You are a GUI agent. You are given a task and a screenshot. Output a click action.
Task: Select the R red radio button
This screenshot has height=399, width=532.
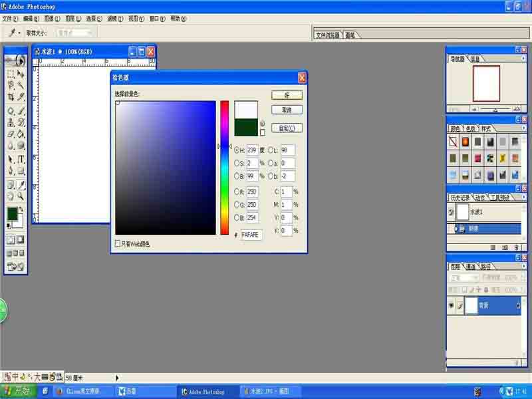pyautogui.click(x=237, y=192)
